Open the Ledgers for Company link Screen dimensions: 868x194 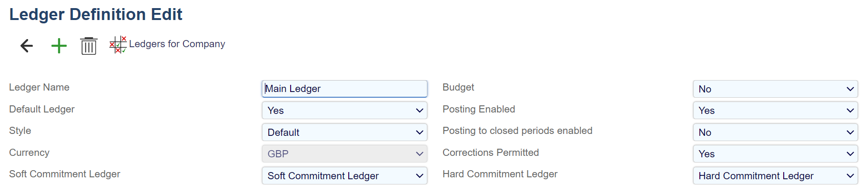pos(177,44)
